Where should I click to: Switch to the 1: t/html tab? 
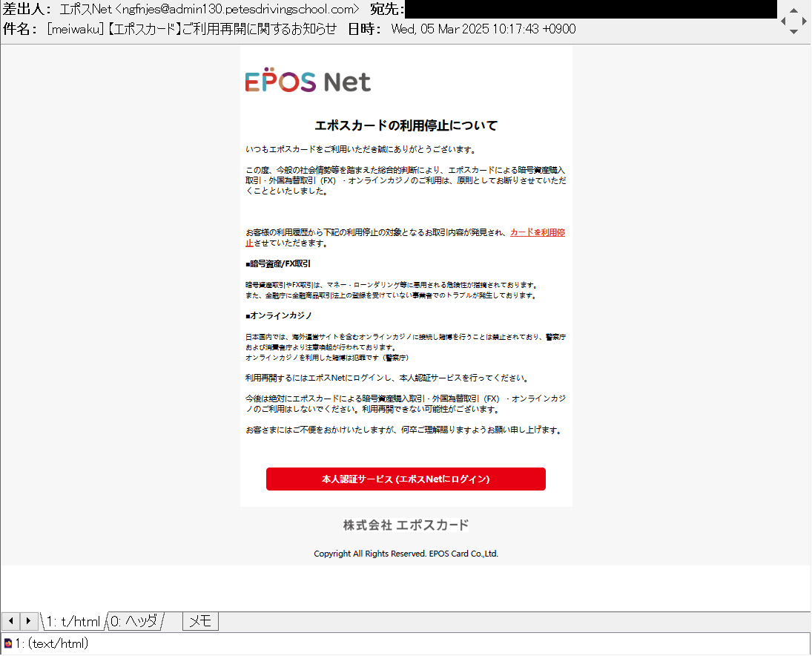coord(73,621)
